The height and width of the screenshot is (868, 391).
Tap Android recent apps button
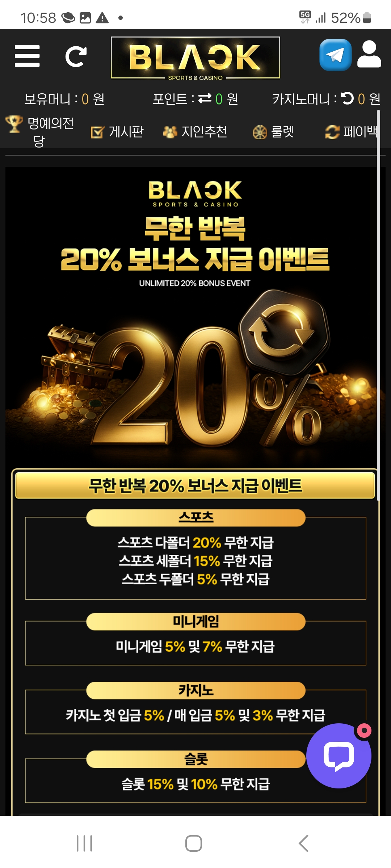pos(84,843)
